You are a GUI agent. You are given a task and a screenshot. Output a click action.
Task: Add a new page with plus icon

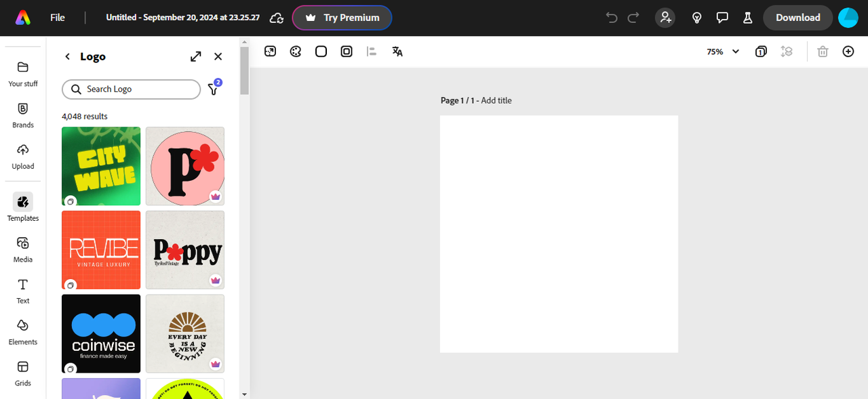coord(848,51)
